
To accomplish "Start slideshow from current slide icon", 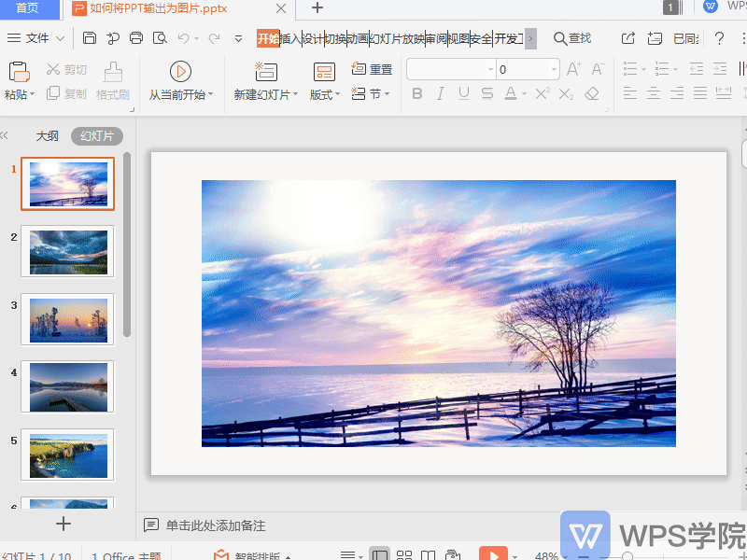I will coord(180,72).
